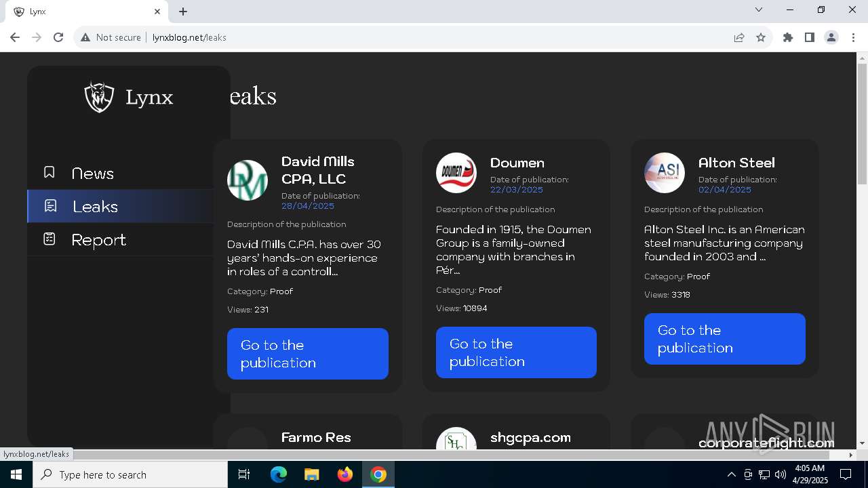Click the shgcpa.com logo
The height and width of the screenshot is (488, 868).
click(456, 439)
